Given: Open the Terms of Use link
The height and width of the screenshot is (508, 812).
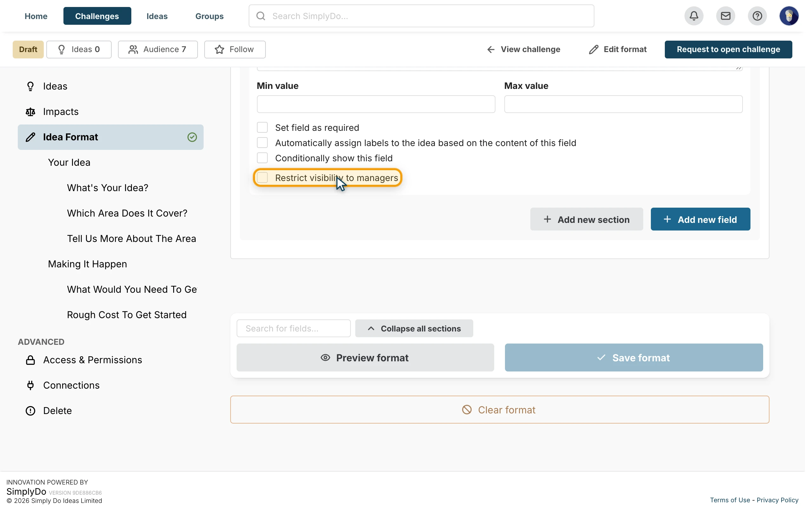Looking at the screenshot, I should point(730,500).
